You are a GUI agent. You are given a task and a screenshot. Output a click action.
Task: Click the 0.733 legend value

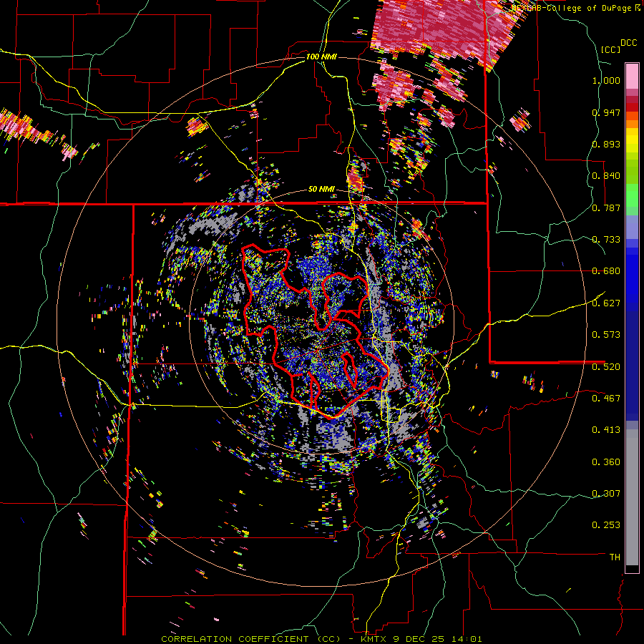[606, 240]
